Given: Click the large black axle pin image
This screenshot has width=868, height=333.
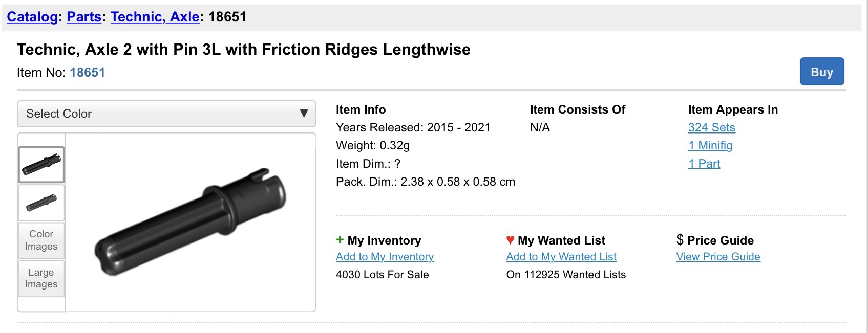Looking at the screenshot, I should click(190, 222).
